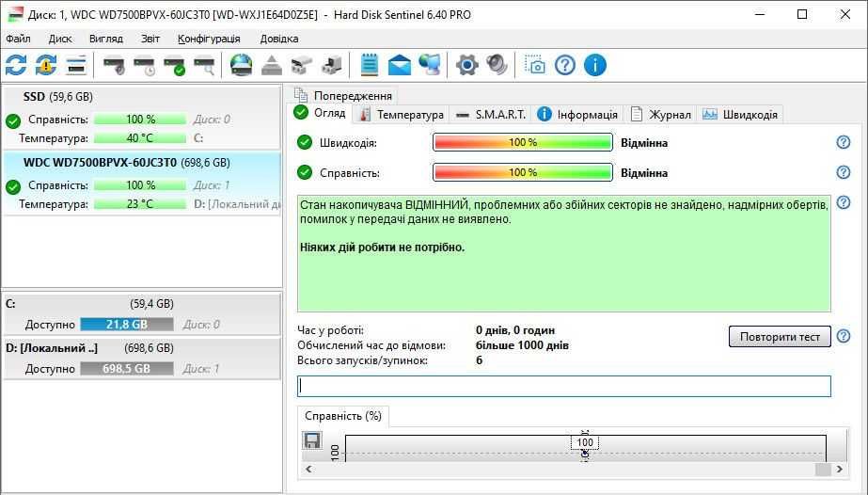Select the SSD (59,6 GB) disk entry
The width and height of the screenshot is (868, 495).
142,118
